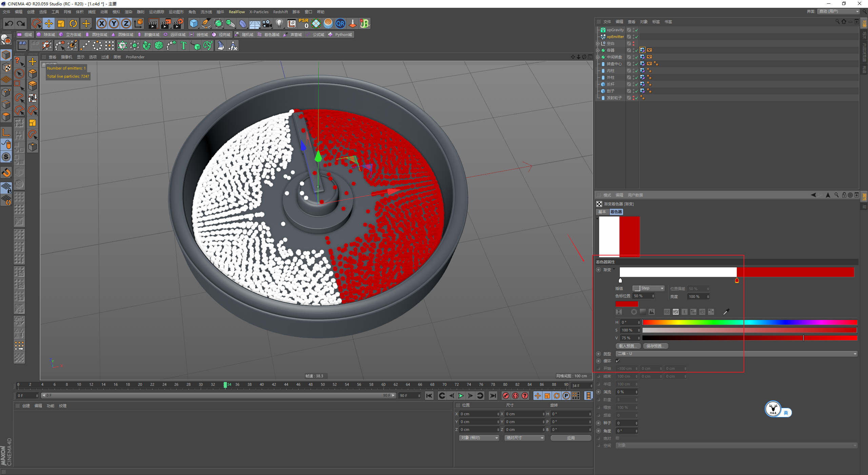Toggle the 循环 cycle checkbox

(617, 361)
